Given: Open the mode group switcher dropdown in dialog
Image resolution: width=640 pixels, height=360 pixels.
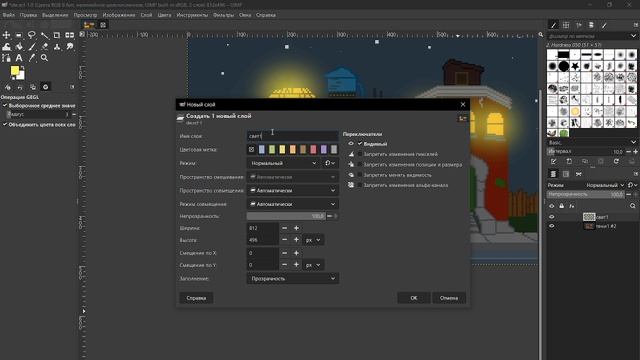Looking at the screenshot, I should [x=330, y=163].
